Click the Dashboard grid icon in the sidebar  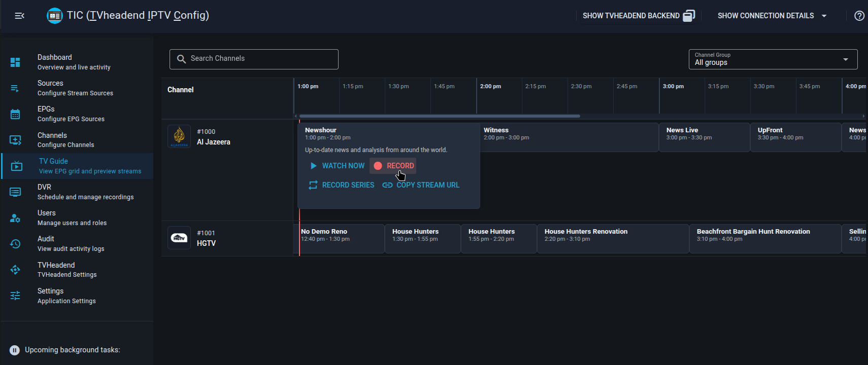(x=15, y=62)
